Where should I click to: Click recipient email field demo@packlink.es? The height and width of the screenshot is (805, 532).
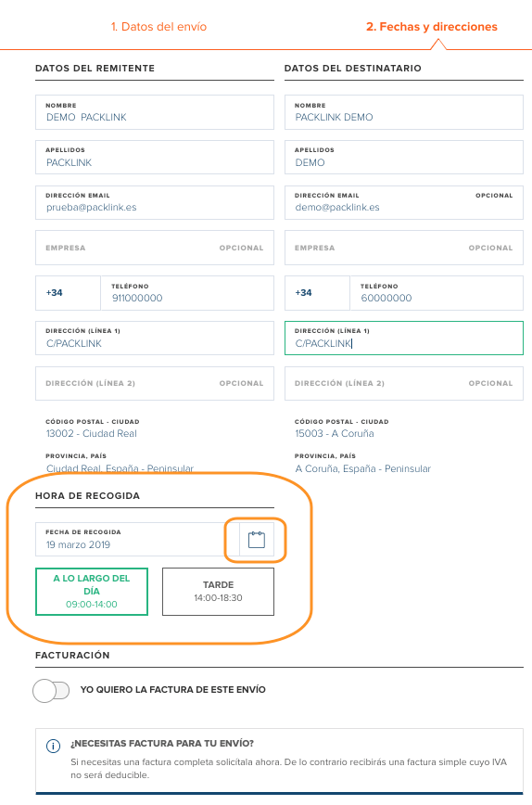tap(404, 202)
